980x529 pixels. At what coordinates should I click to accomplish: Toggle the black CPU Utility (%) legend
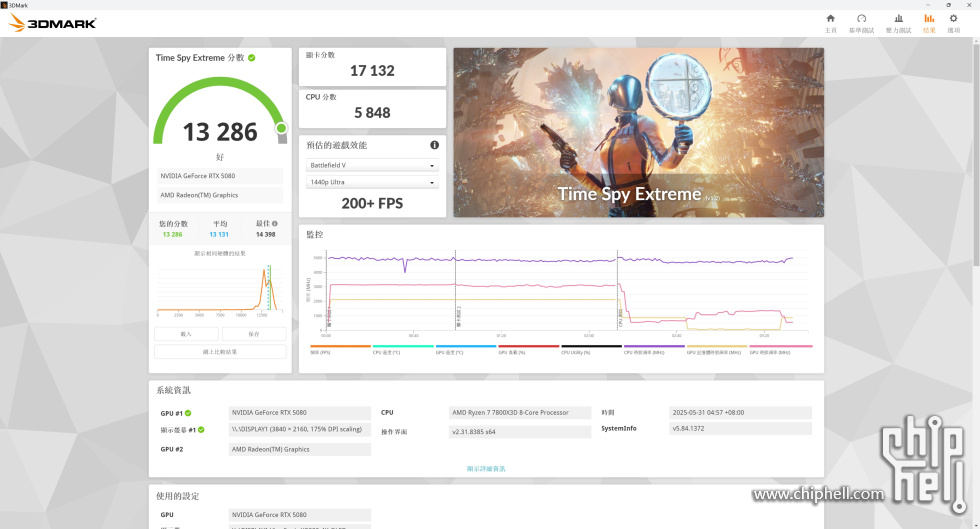pos(591,349)
